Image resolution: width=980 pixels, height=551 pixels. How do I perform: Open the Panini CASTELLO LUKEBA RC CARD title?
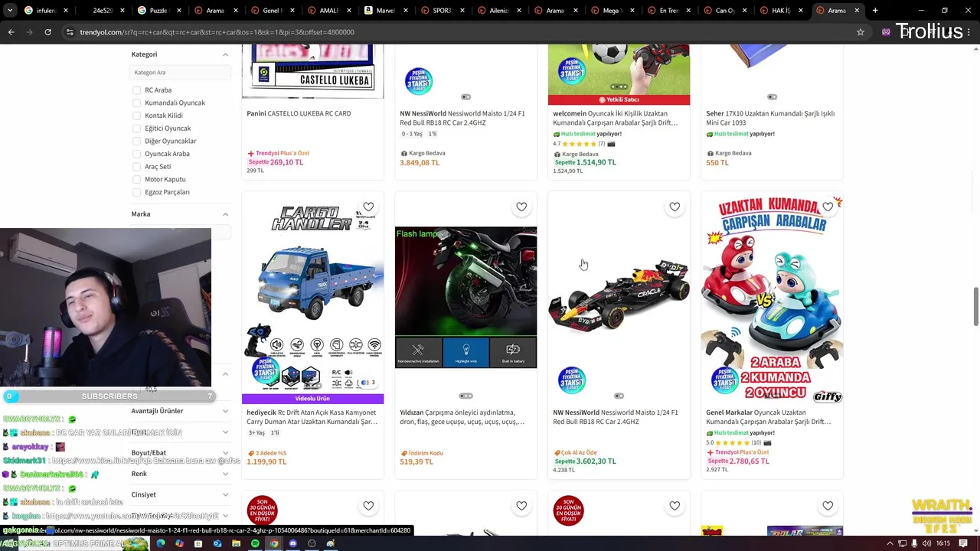(299, 113)
